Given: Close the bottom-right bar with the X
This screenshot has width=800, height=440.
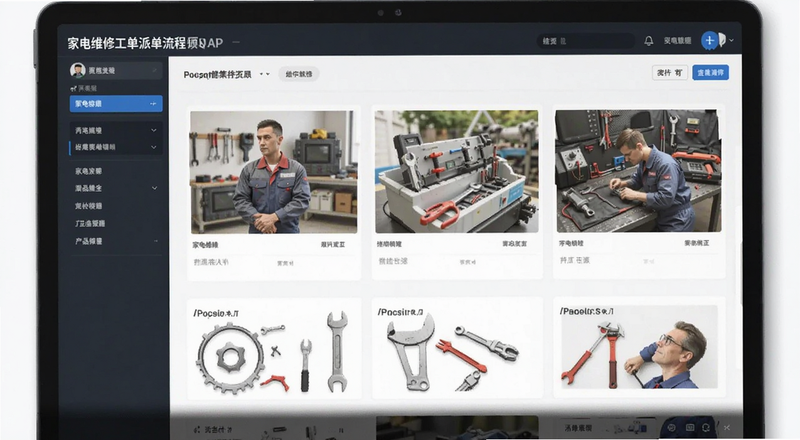Looking at the screenshot, I should [727, 428].
